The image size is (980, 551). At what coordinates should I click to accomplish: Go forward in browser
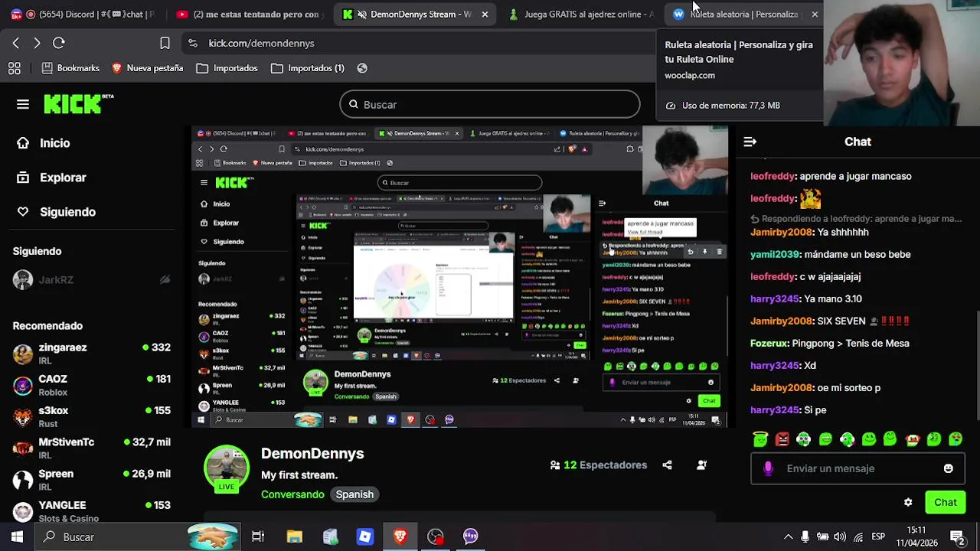tap(37, 44)
